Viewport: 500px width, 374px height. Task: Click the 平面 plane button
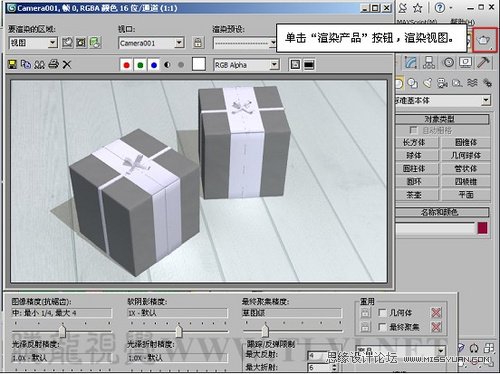(466, 195)
